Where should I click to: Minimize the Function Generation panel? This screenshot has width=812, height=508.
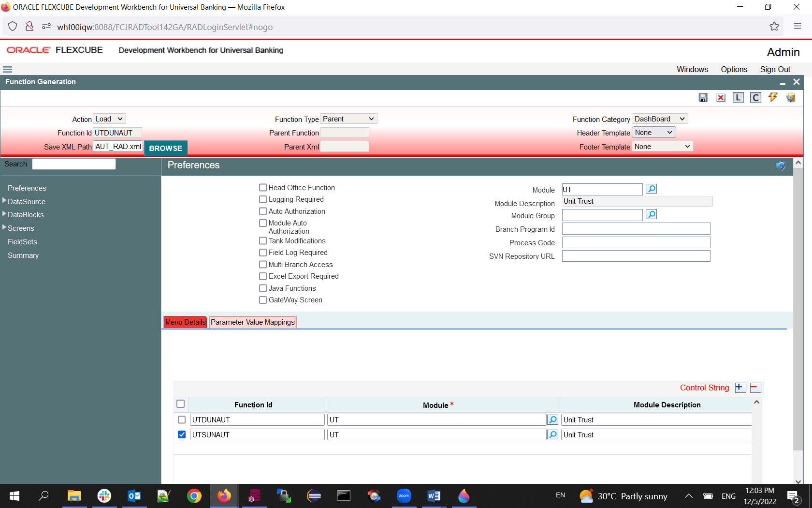(783, 83)
